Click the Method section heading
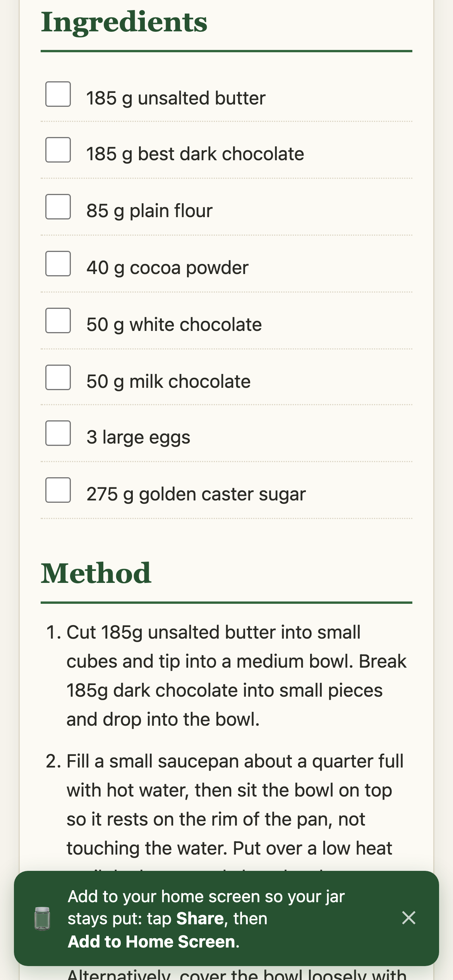Viewport: 453px width, 980px height. (96, 573)
